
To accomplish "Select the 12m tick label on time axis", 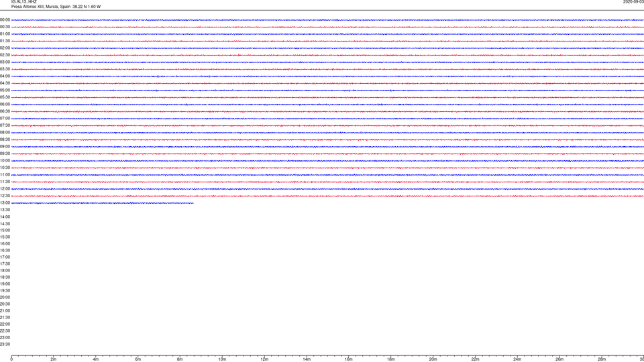I will pos(264,359).
